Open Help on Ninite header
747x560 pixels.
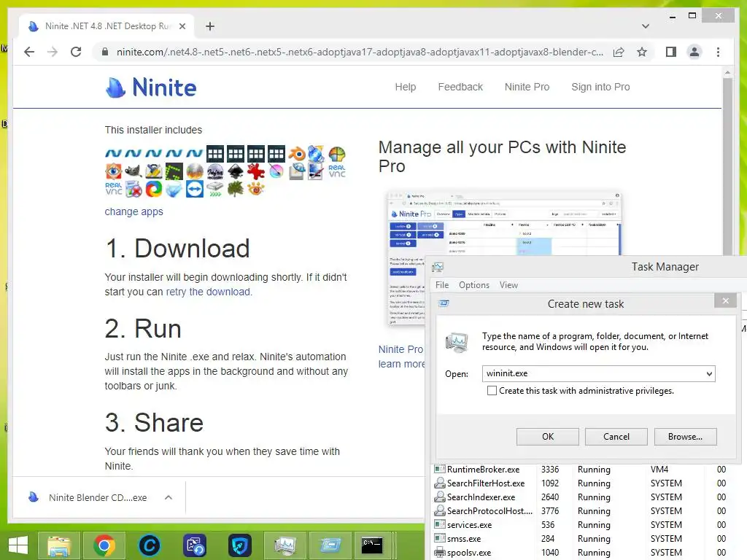coord(406,87)
